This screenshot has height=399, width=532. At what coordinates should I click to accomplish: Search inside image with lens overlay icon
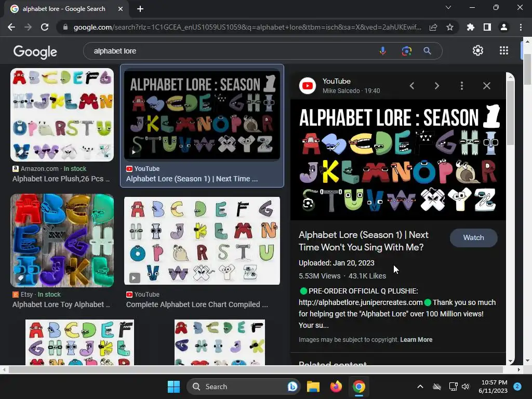click(x=308, y=203)
